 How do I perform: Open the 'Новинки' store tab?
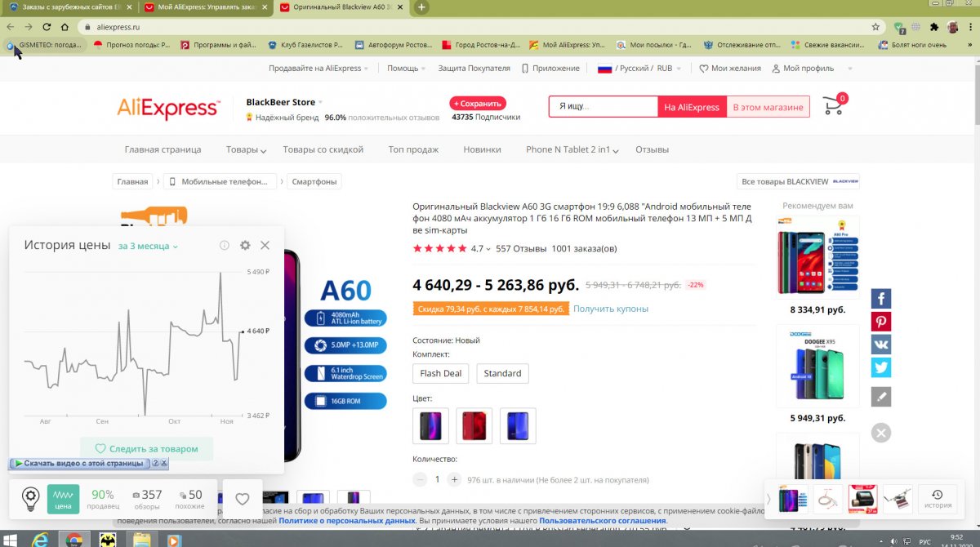coord(482,149)
